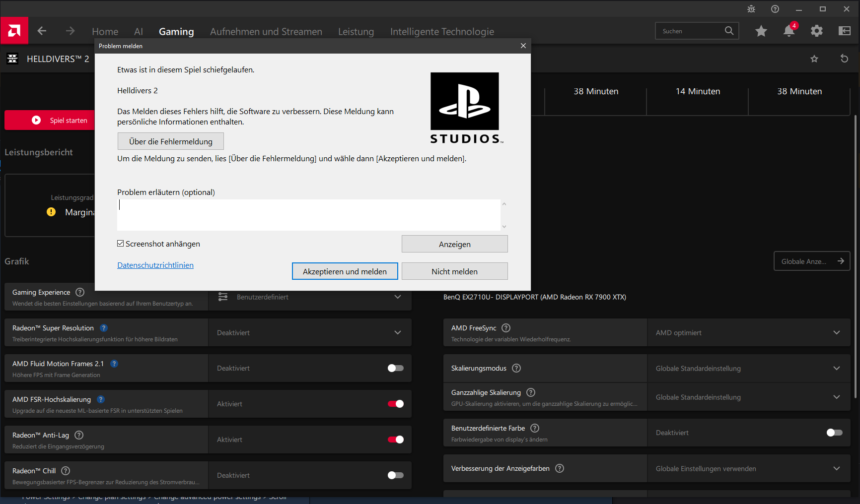Favorite HELLDIVERS 2 with the star outline icon

point(814,59)
